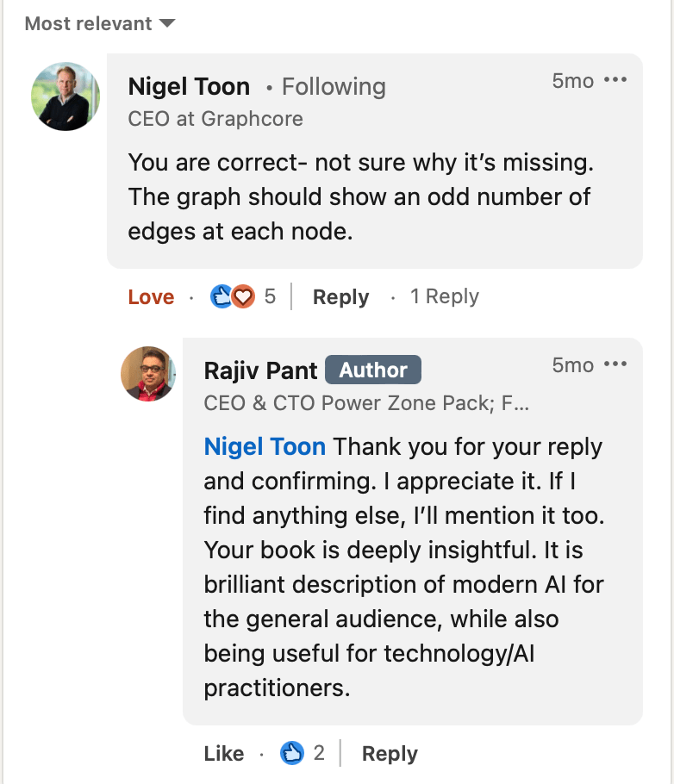This screenshot has width=674, height=784.
Task: Click Rajiv Pant's truncated headline text
Action: (366, 402)
